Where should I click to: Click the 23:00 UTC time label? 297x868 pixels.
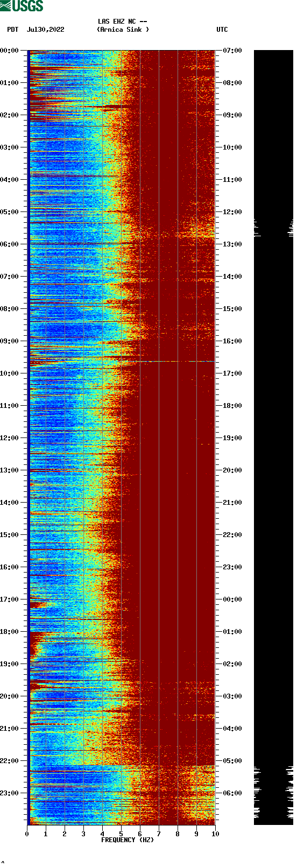coord(232,567)
